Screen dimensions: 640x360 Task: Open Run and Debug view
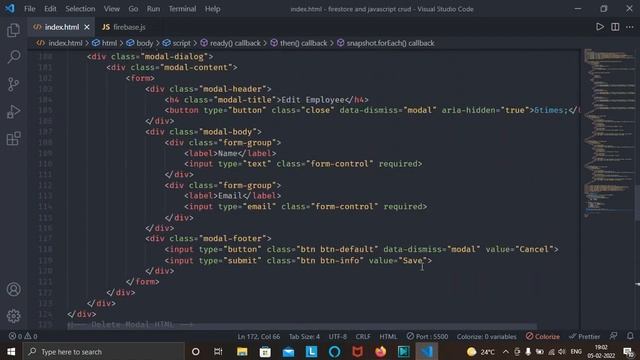(13, 111)
